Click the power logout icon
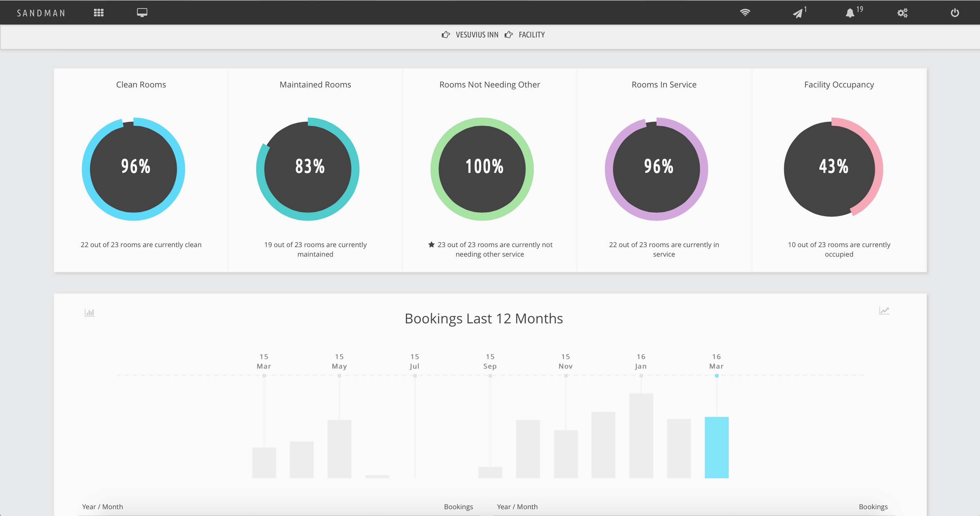This screenshot has width=980, height=516. click(954, 13)
